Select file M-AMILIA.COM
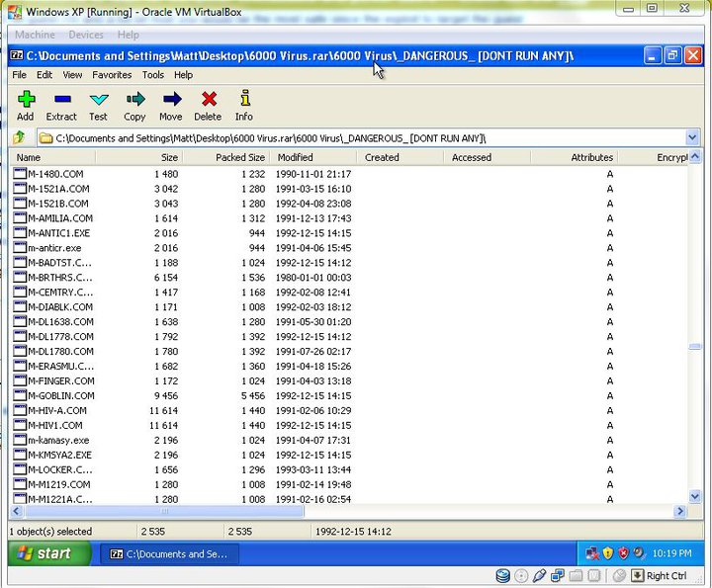Screen dimensions: 712x588 tap(60, 218)
